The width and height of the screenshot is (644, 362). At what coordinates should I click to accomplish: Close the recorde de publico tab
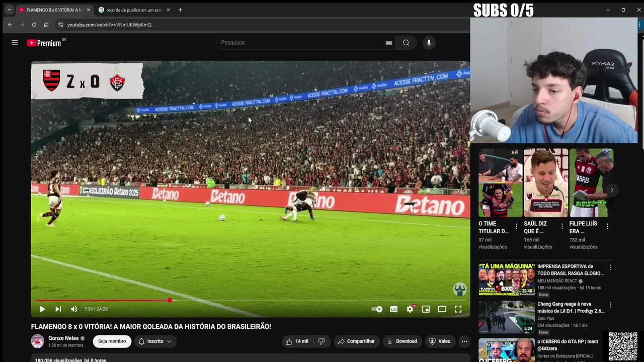168,10
